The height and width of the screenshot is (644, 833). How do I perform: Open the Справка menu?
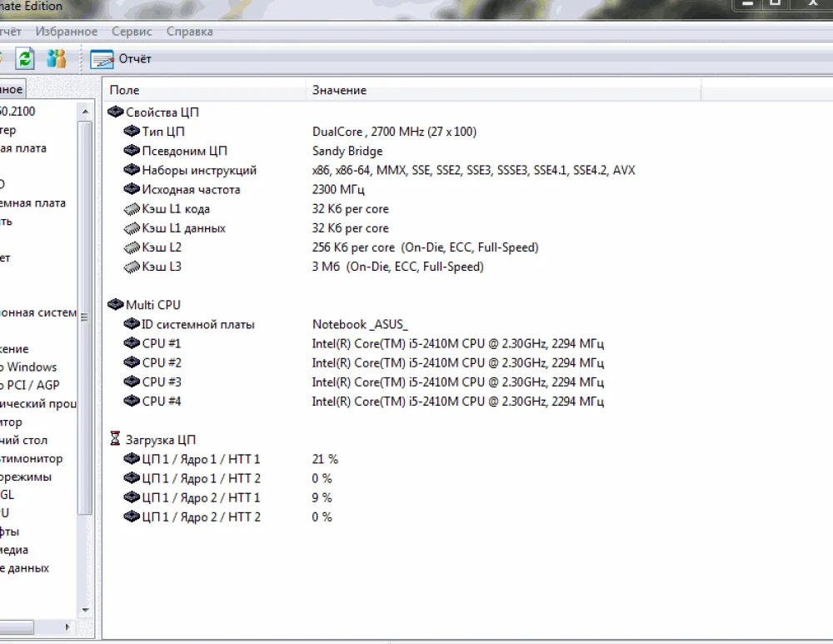coord(190,32)
